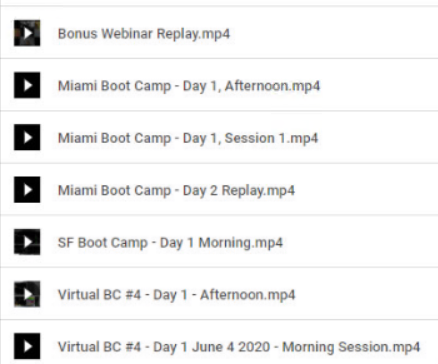
Task: Click play icon beside Miami Day 1 Afternoon
Action: 27,85
